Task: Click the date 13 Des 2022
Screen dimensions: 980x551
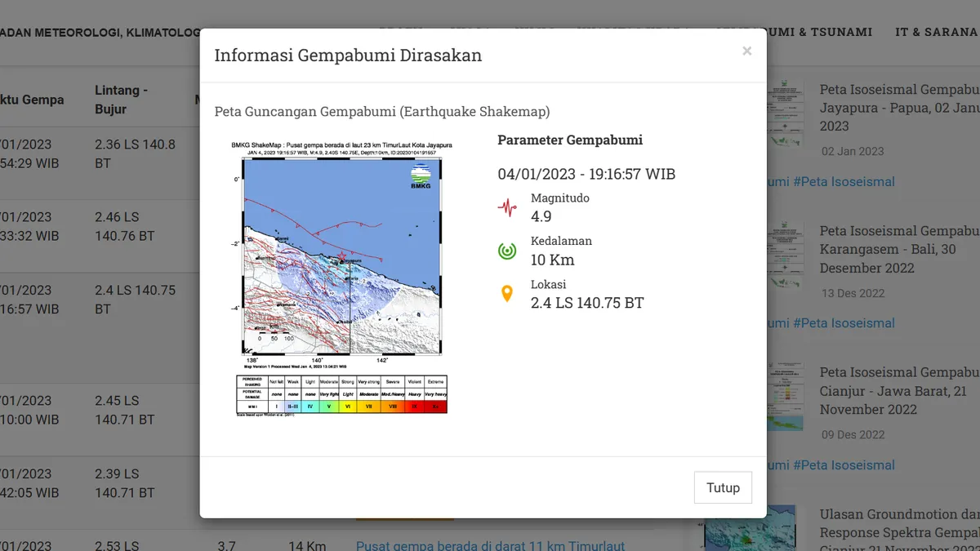Action: [853, 293]
